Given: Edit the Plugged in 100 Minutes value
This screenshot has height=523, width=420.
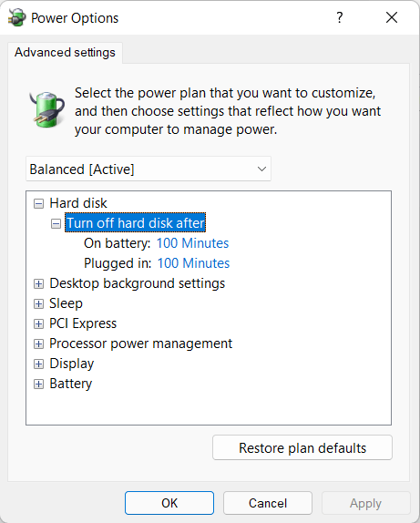Looking at the screenshot, I should [193, 263].
